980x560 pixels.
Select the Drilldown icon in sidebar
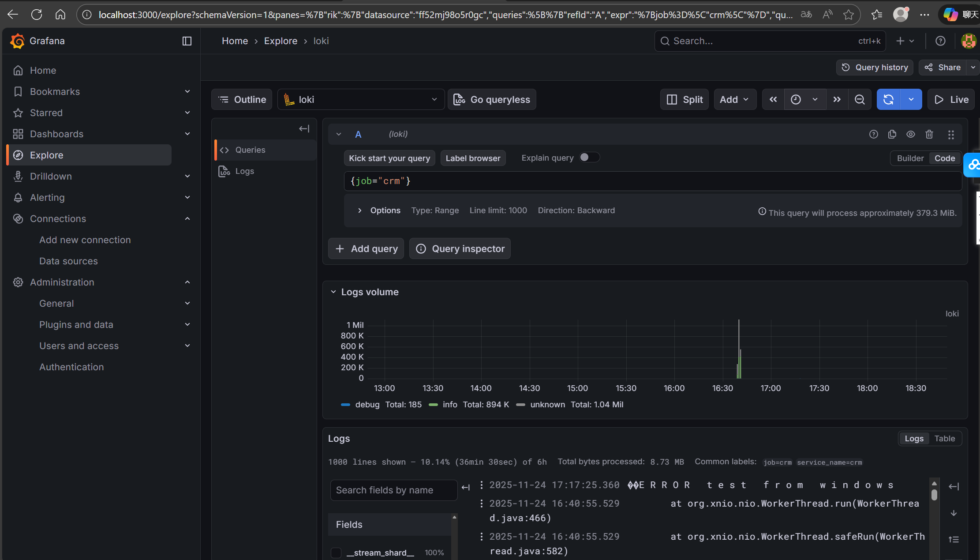pos(18,176)
